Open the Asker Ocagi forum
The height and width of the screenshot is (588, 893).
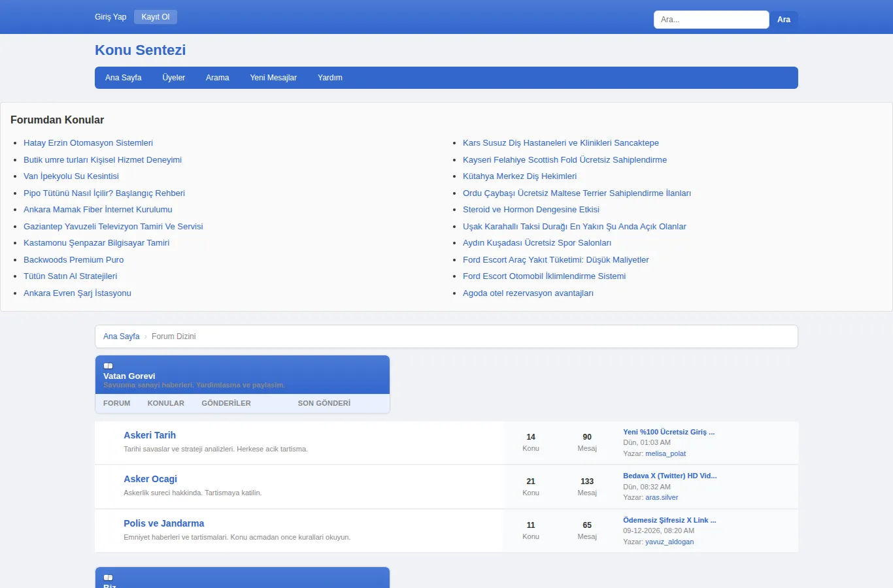point(150,479)
